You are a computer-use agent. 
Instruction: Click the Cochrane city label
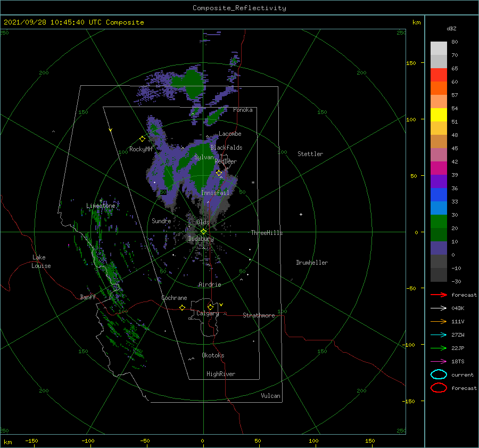click(174, 298)
